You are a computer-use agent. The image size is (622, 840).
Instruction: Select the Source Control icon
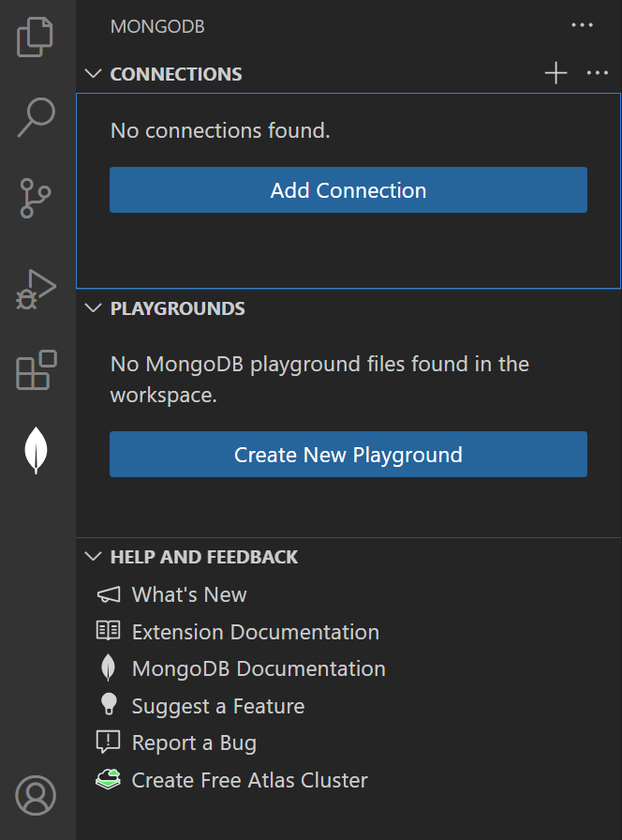tap(36, 199)
